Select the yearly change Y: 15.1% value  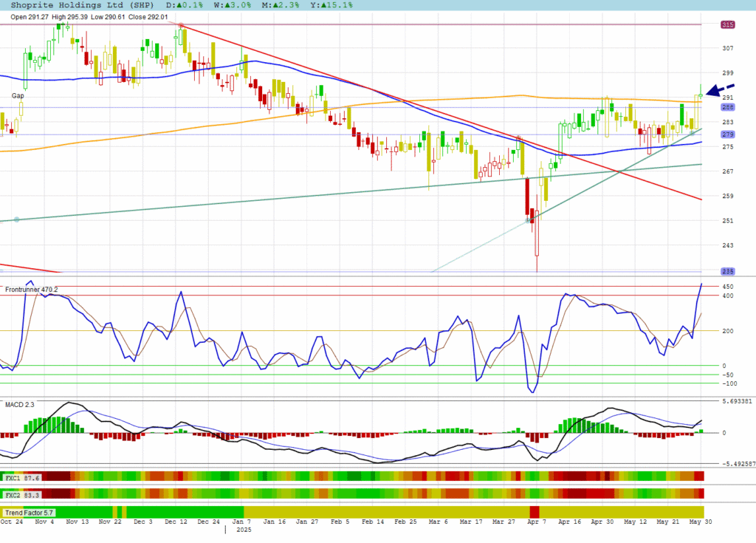coord(331,5)
